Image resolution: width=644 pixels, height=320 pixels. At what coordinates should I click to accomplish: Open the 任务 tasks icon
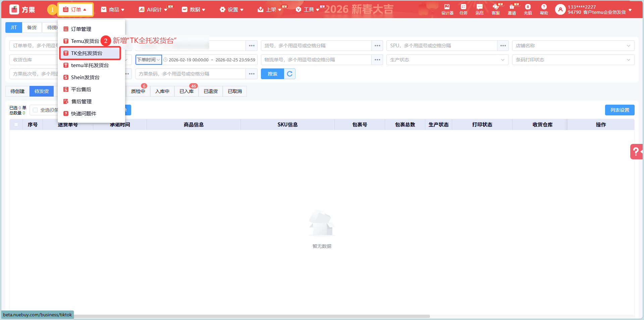[x=463, y=9]
